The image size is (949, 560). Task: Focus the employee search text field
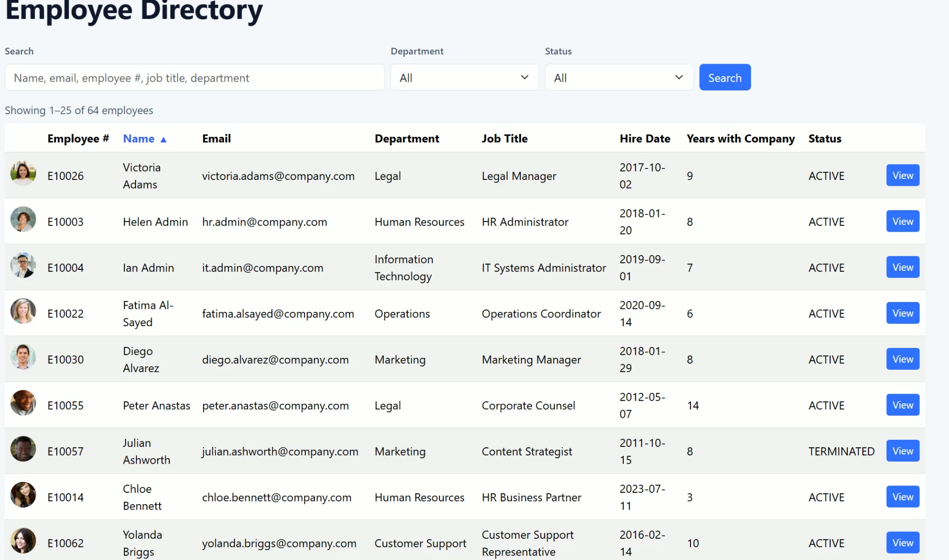pos(195,78)
